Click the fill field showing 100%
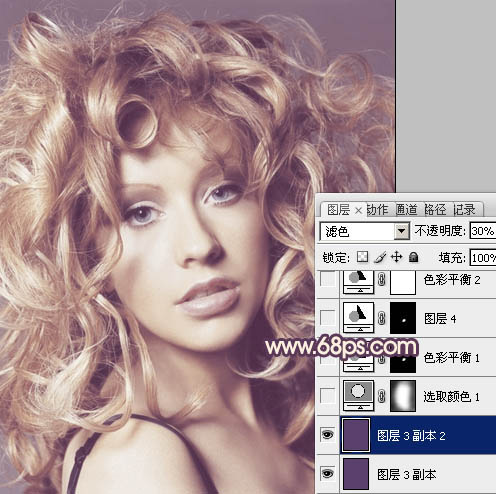Viewport: 496px width, 494px height. pyautogui.click(x=483, y=258)
